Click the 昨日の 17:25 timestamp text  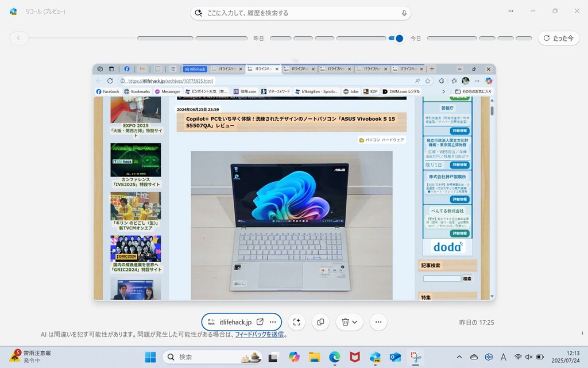pyautogui.click(x=477, y=323)
